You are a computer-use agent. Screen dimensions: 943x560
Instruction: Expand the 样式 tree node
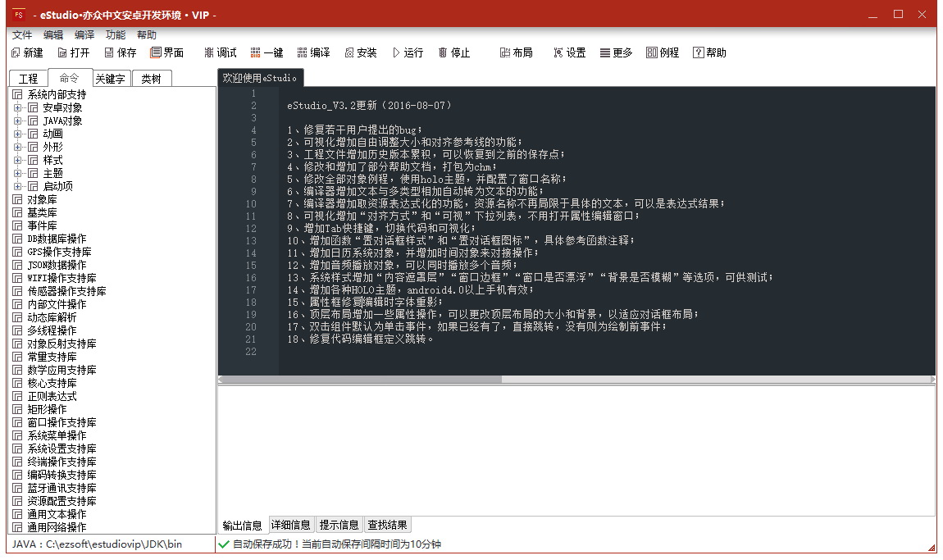pyautogui.click(x=17, y=160)
